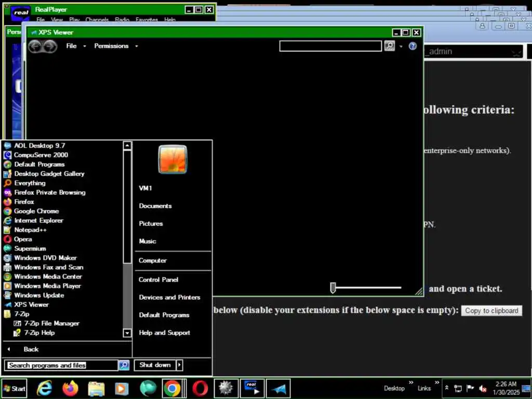
Task: Launch the Everything search program
Action: coord(30,183)
